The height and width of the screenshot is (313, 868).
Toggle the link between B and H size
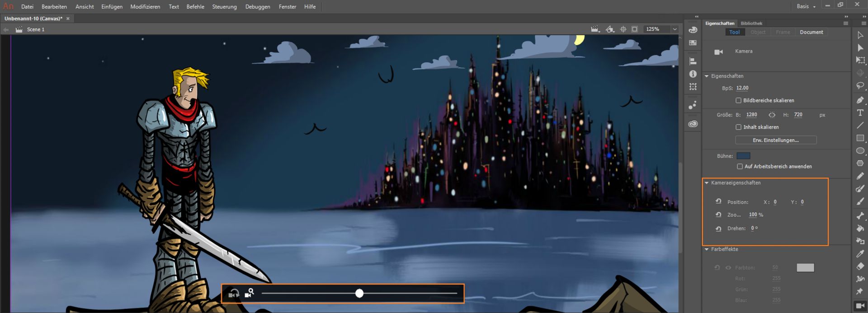pyautogui.click(x=772, y=115)
